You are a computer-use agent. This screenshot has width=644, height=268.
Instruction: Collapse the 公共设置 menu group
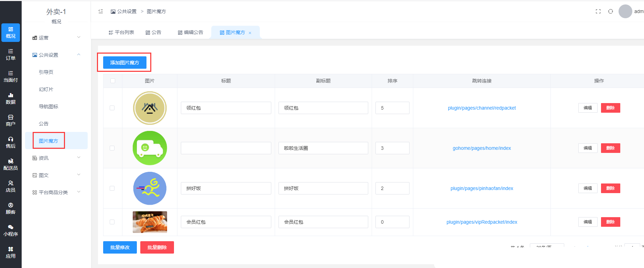56,55
